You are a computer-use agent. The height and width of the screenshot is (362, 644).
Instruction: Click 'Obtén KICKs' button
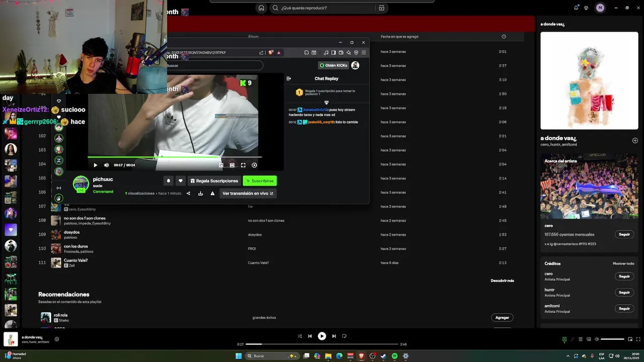(x=333, y=65)
